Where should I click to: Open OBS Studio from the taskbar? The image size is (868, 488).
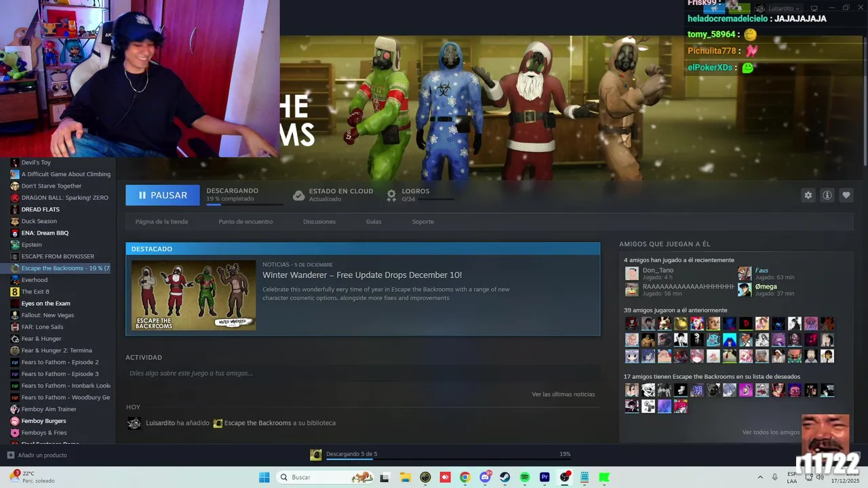click(x=564, y=477)
